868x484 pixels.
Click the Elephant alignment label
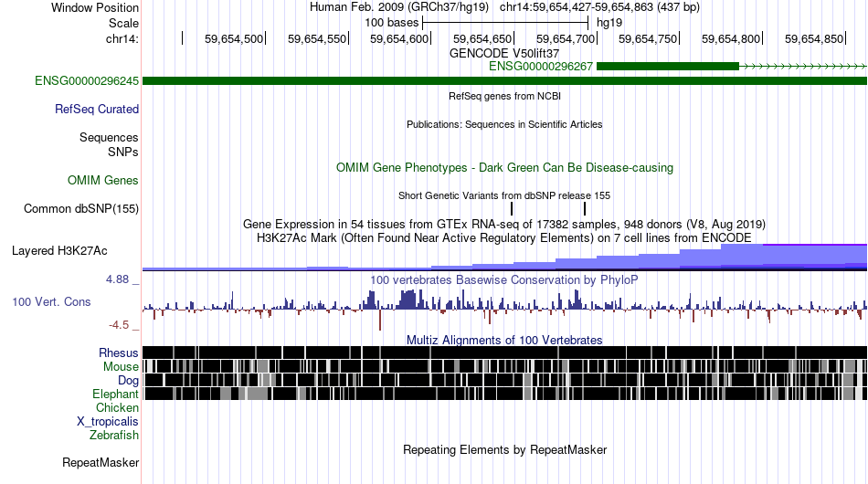(115, 394)
